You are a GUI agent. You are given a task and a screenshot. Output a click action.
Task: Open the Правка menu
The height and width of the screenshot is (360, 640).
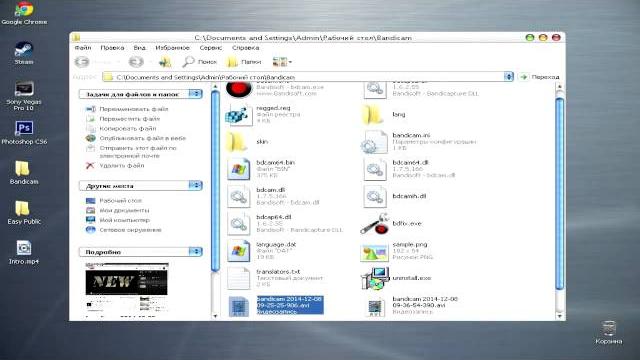click(112, 48)
